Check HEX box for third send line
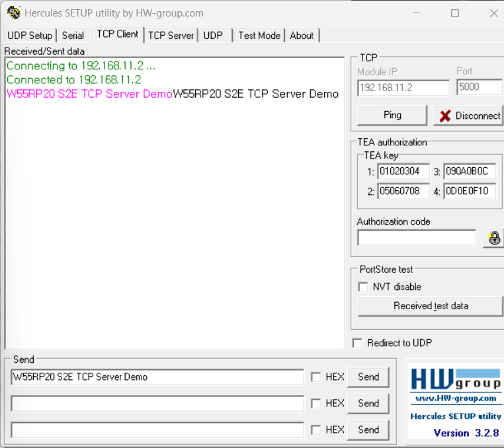Screen dimensions: 504x448 coord(316,429)
